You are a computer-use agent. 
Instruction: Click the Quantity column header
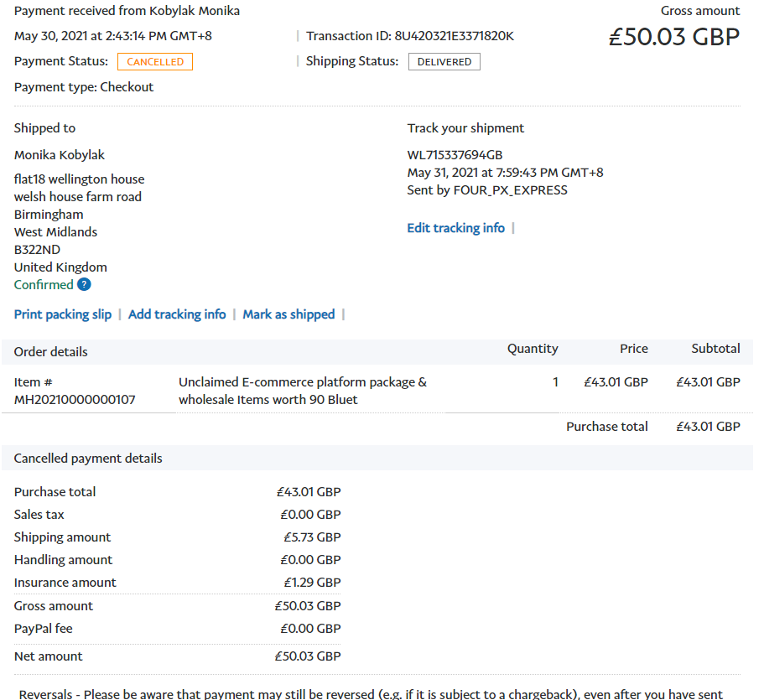(533, 349)
